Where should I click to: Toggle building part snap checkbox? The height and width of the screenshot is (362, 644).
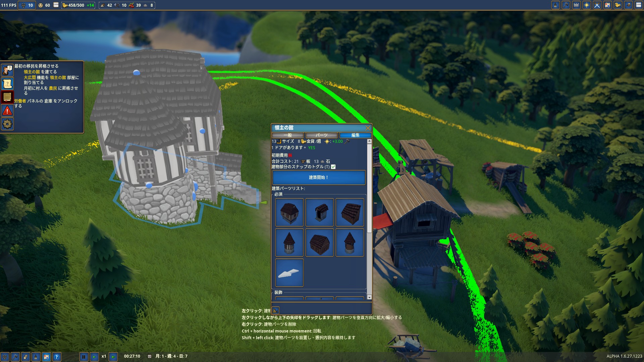coord(333,167)
